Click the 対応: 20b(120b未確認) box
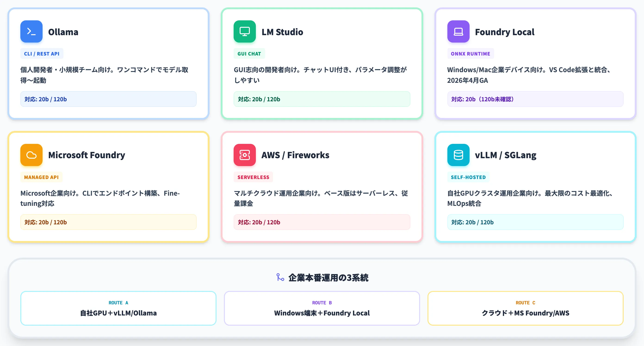The width and height of the screenshot is (644, 346). [535, 99]
